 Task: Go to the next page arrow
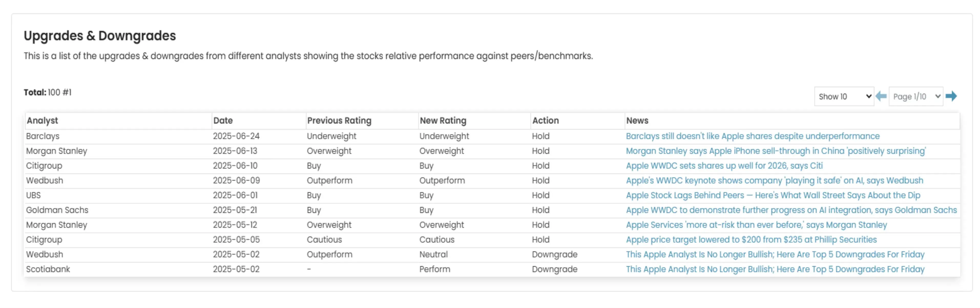(951, 96)
